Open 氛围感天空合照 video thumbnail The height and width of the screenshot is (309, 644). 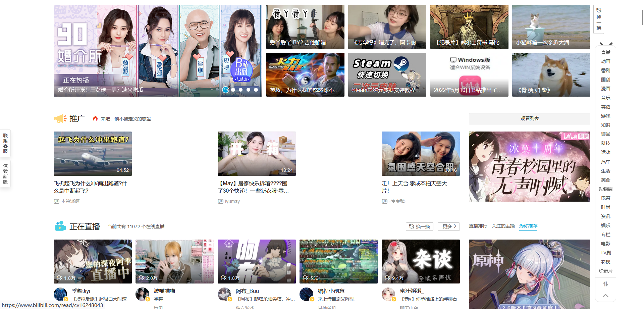click(x=421, y=154)
